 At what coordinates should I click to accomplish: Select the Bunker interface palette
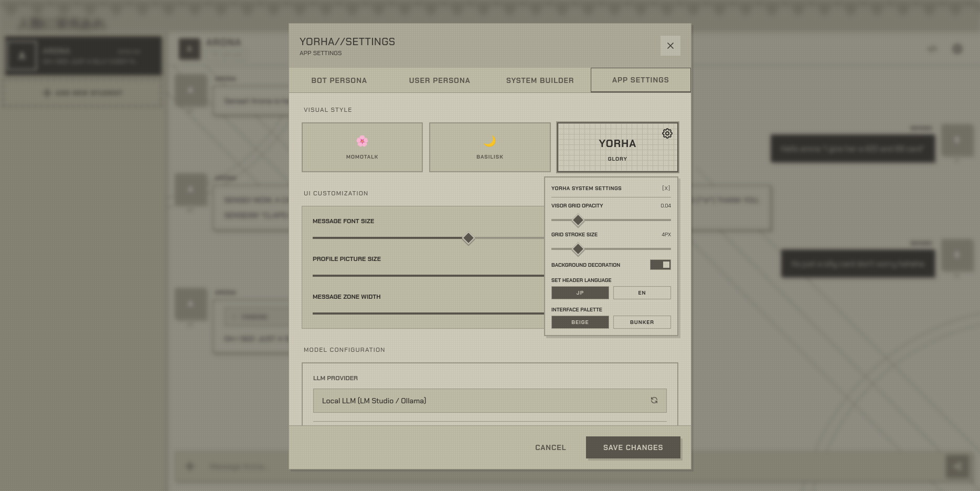[642, 322]
